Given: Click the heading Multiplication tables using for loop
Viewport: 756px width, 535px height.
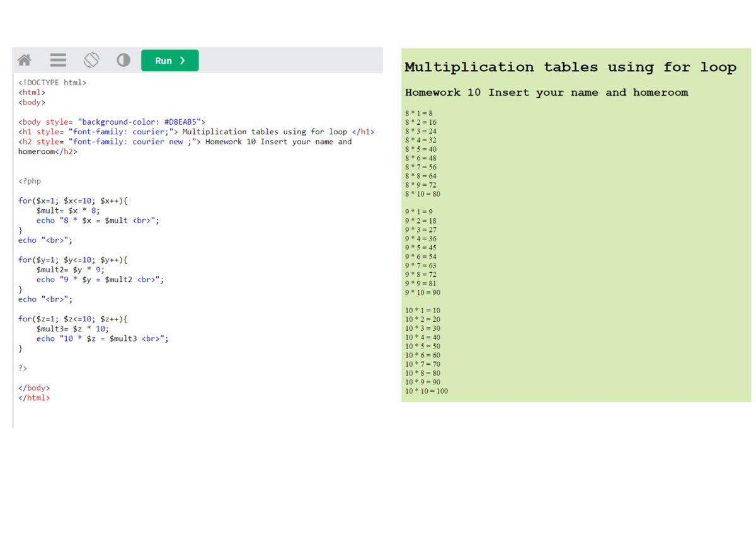Looking at the screenshot, I should 570,67.
